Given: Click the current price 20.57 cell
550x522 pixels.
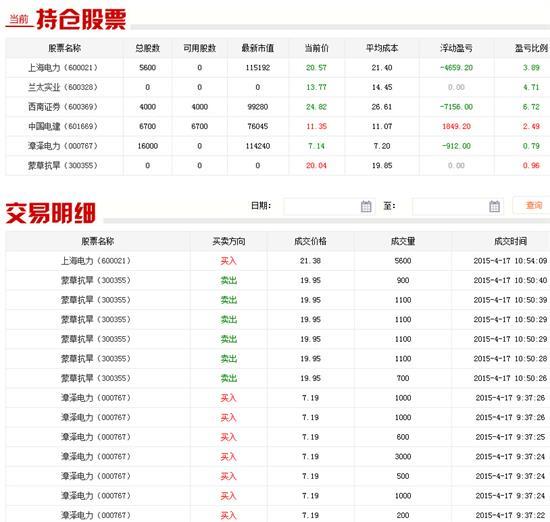Looking at the screenshot, I should tap(316, 68).
